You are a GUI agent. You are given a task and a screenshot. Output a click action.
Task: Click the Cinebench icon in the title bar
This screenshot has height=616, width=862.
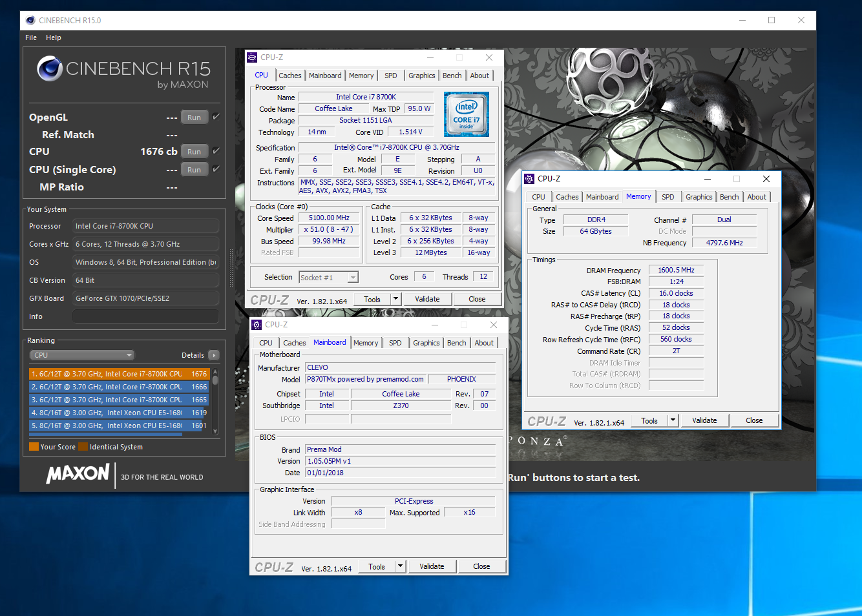point(30,21)
